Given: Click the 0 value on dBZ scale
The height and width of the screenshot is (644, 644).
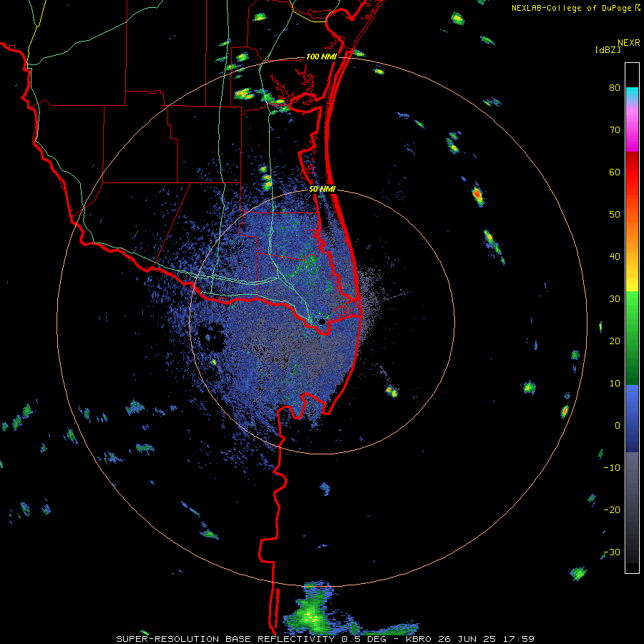Looking at the screenshot, I should [x=618, y=426].
